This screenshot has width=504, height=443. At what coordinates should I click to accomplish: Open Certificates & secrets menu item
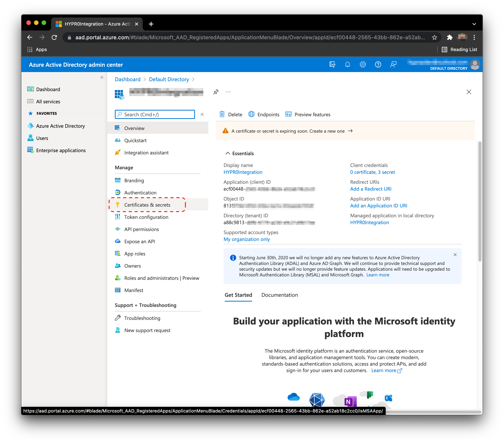click(x=147, y=205)
